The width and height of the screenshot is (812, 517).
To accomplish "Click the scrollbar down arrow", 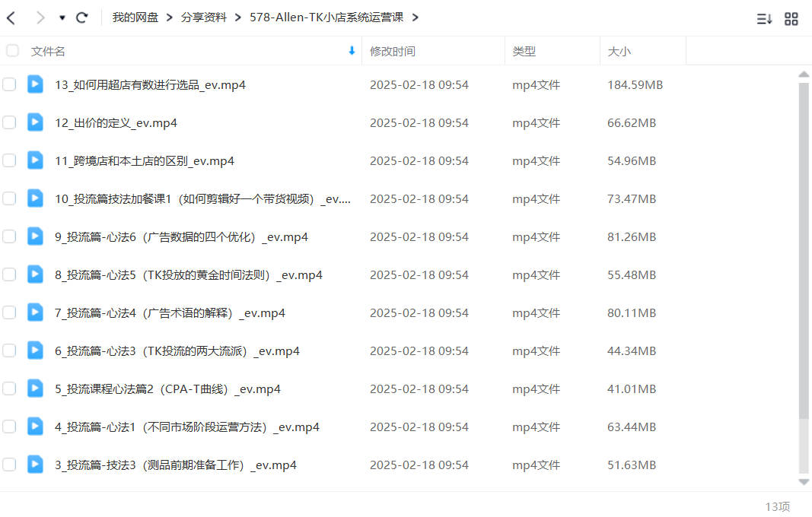I will pyautogui.click(x=804, y=482).
